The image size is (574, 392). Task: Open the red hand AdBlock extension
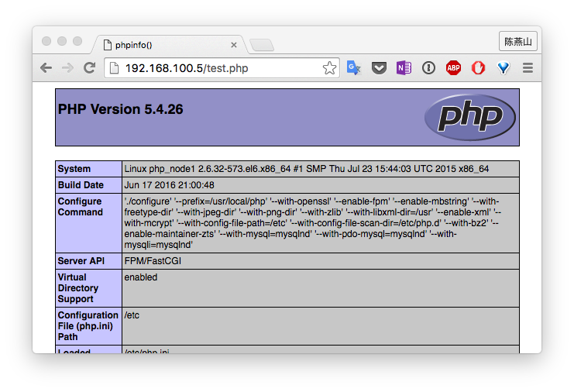pyautogui.click(x=478, y=67)
